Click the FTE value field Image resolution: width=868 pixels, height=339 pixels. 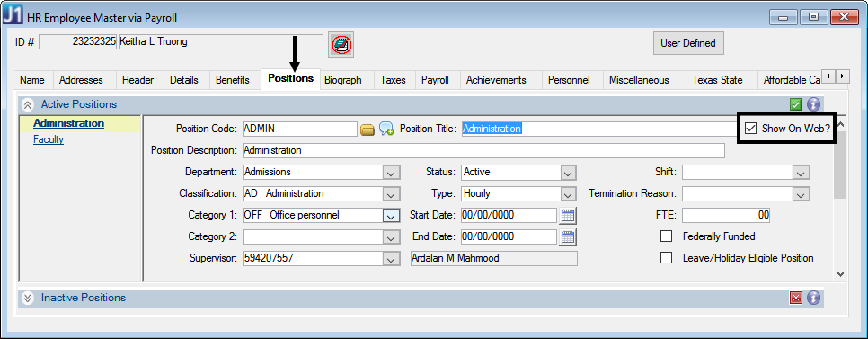(726, 216)
